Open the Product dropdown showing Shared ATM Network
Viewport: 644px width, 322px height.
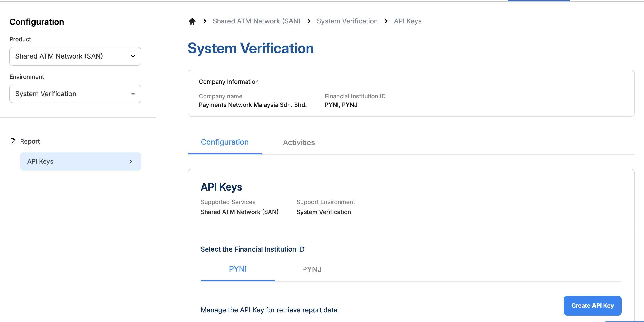pyautogui.click(x=75, y=56)
